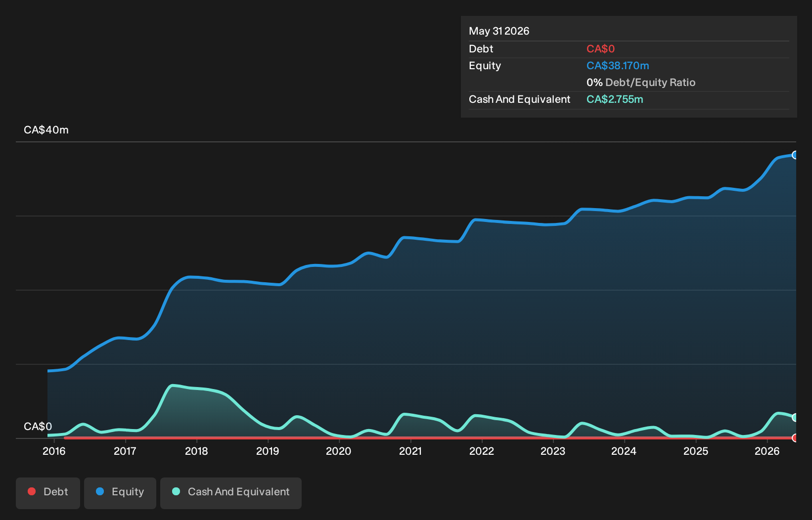The height and width of the screenshot is (520, 812).
Task: Click the red CA$0 debt value
Action: coord(600,49)
